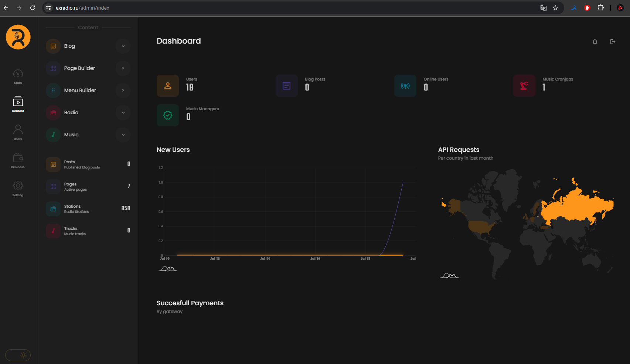Bookmark this page with star icon
The image size is (630, 364).
point(555,8)
